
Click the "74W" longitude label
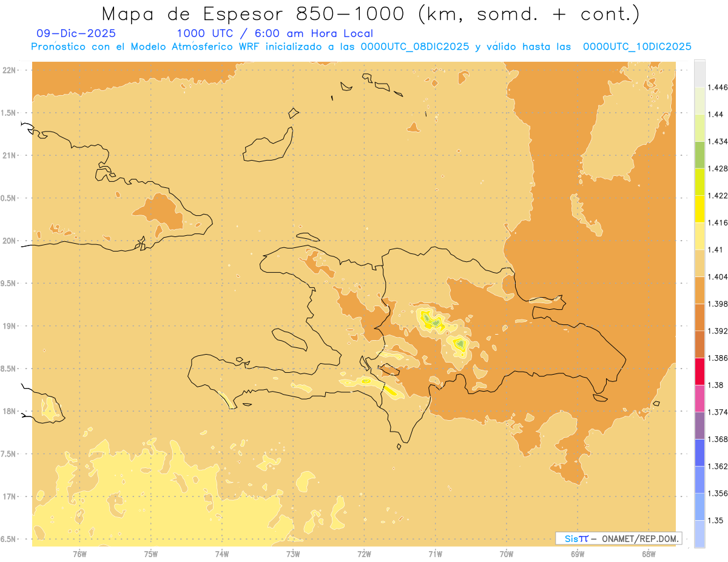221,554
